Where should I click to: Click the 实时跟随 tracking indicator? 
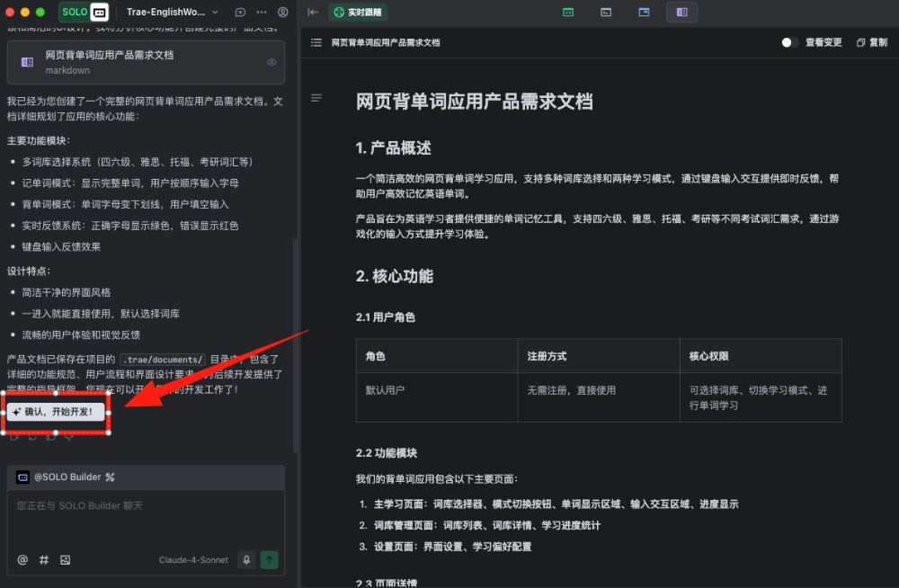click(x=357, y=13)
